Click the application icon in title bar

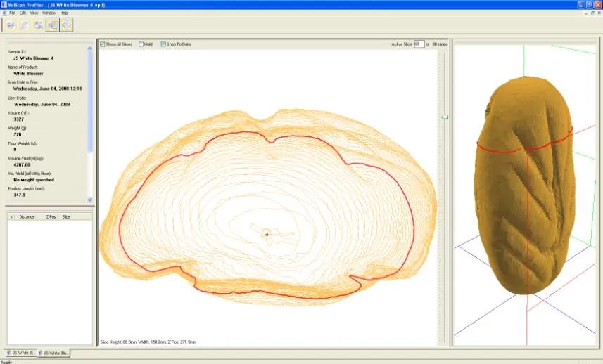4,4
